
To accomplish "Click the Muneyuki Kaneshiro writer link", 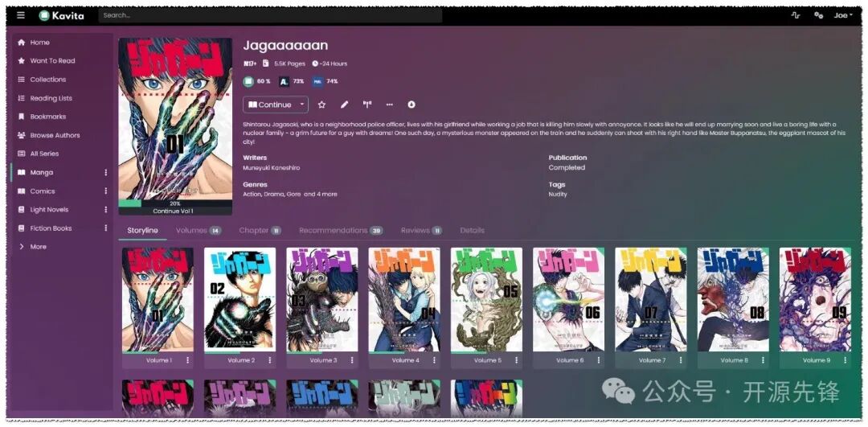I will (272, 168).
